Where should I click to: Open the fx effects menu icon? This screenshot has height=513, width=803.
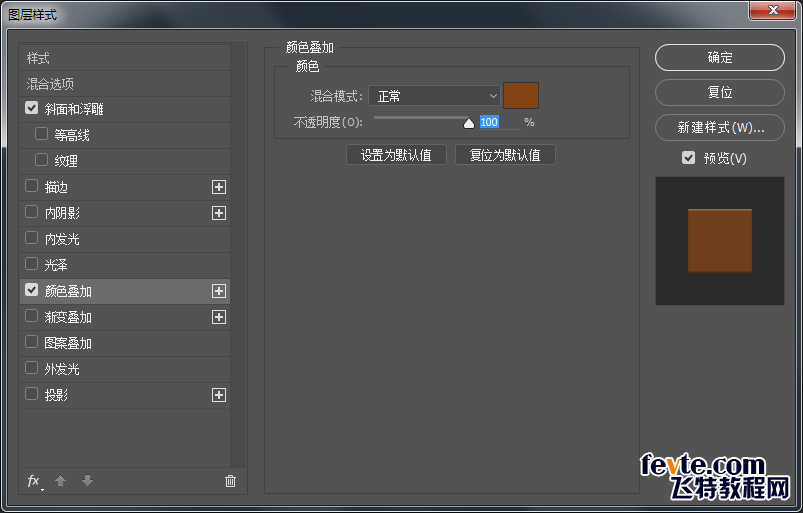click(34, 481)
